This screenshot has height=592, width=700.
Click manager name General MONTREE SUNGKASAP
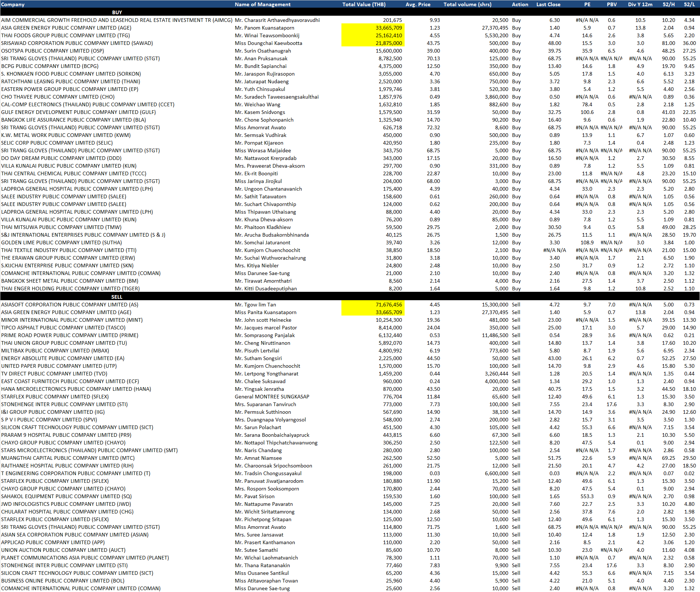272,397
